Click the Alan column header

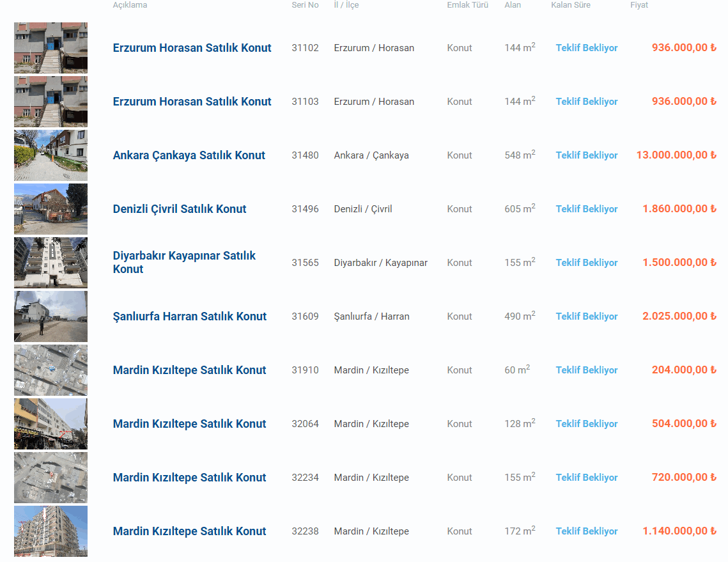pyautogui.click(x=513, y=5)
